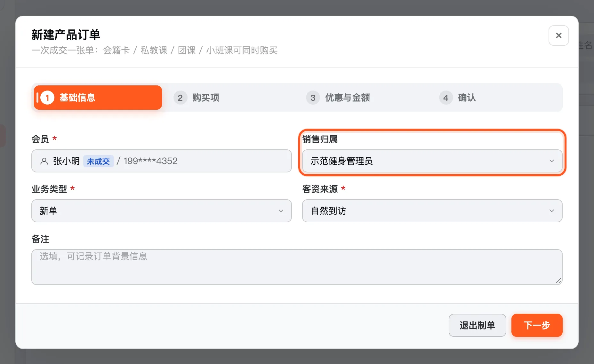The image size is (594, 364).
Task: Click step number 3 circle icon
Action: click(313, 98)
